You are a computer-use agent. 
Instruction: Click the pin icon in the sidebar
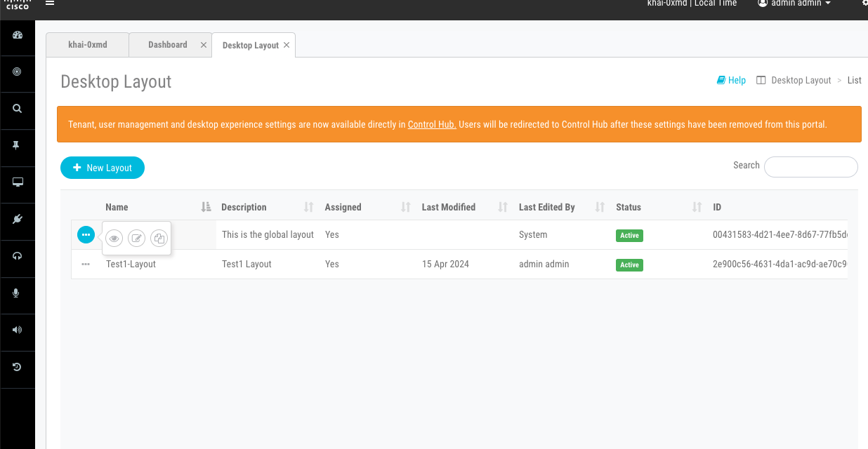point(16,147)
